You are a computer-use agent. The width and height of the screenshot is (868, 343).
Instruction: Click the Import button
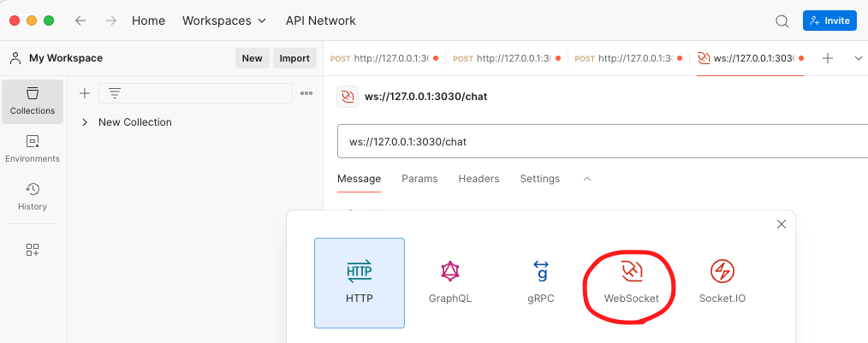[294, 58]
